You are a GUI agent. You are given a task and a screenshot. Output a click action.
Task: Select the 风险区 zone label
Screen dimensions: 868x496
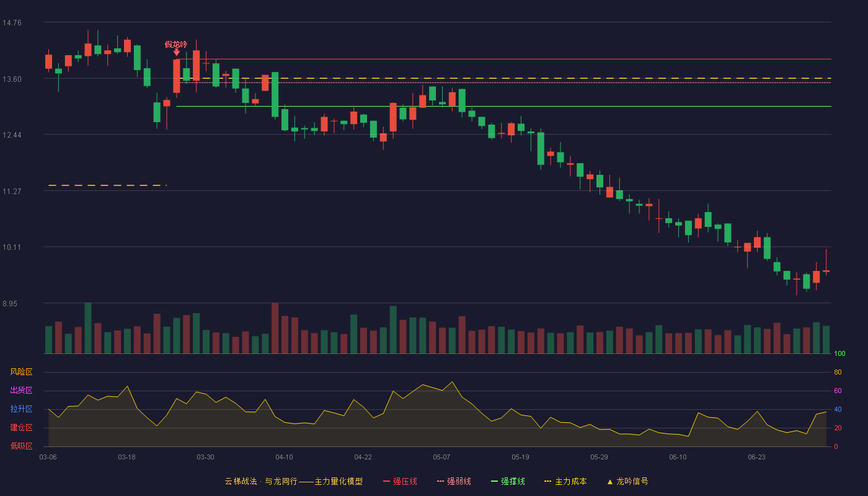[21, 372]
